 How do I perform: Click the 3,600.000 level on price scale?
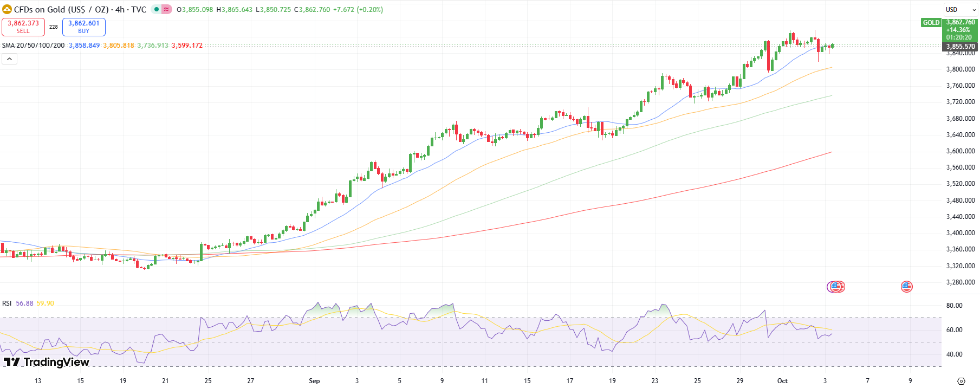coord(960,151)
